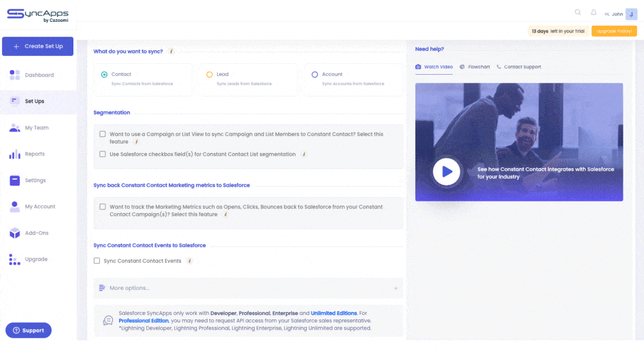The image size is (644, 349).
Task: Open the search magnifier icon
Action: (x=578, y=12)
